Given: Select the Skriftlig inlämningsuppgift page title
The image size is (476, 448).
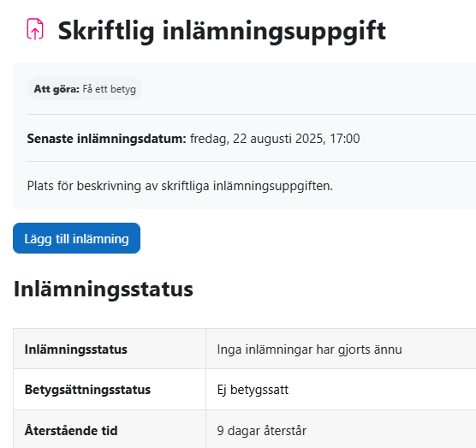Looking at the screenshot, I should tap(222, 32).
